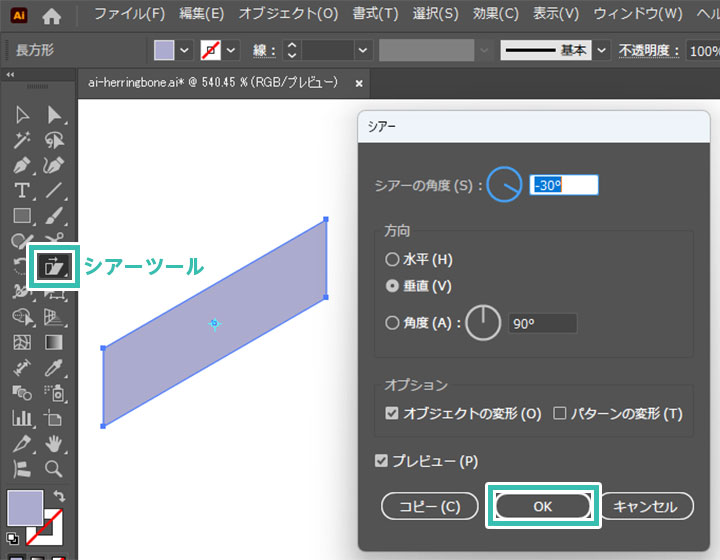Open the オブジェクト(O) menu
This screenshot has width=720, height=560.
click(x=288, y=14)
